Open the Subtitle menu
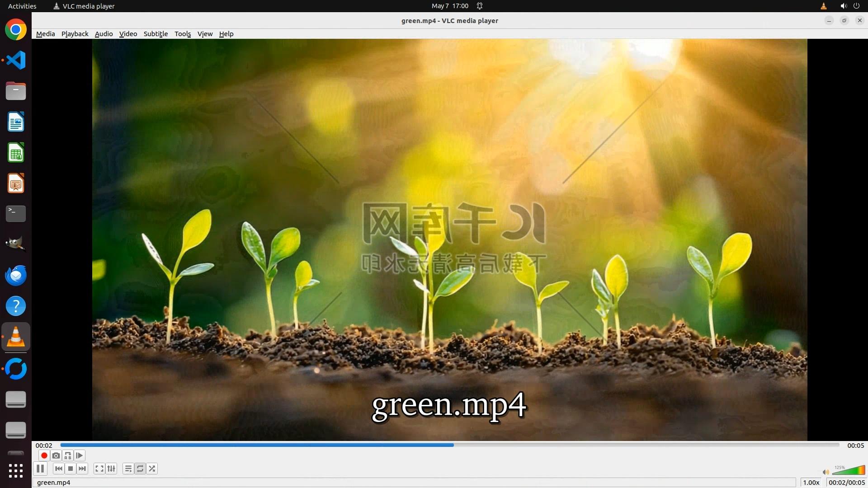Viewport: 868px width, 488px height. point(156,34)
